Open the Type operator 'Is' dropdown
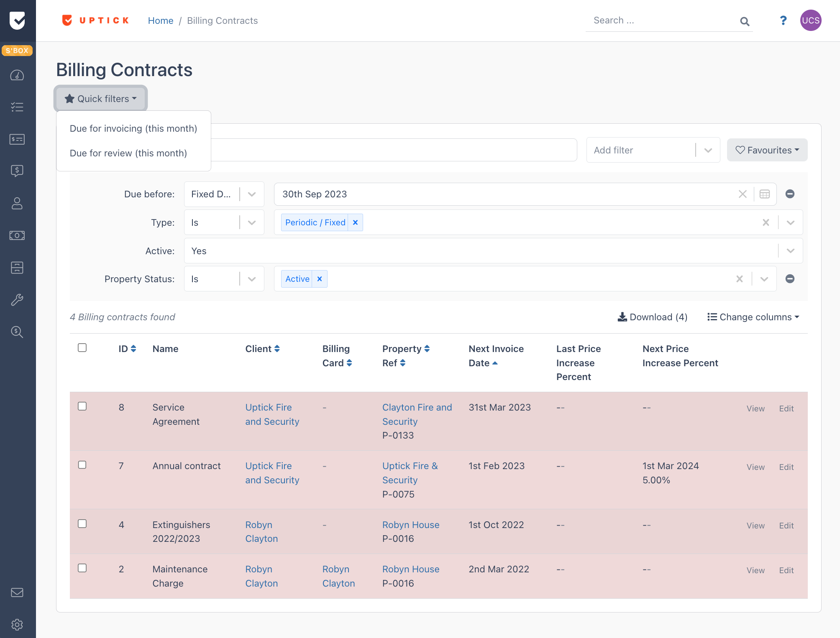Screen dimensions: 840x638 coord(224,222)
